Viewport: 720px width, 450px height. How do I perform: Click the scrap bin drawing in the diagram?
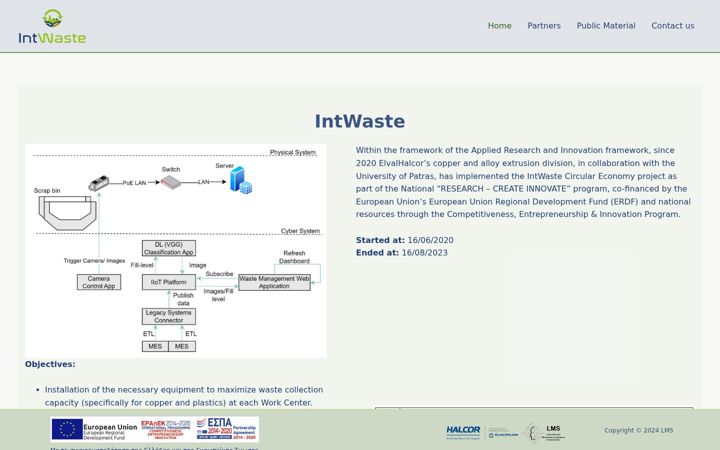[x=68, y=213]
